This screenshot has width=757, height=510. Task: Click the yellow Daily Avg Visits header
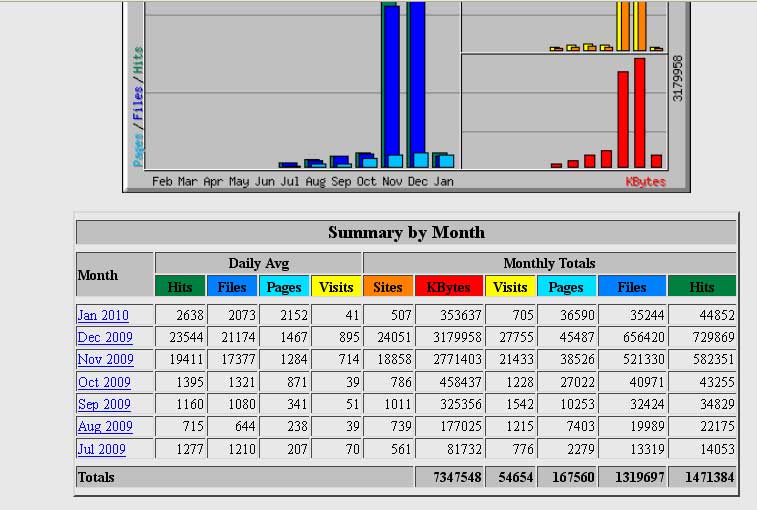336,286
